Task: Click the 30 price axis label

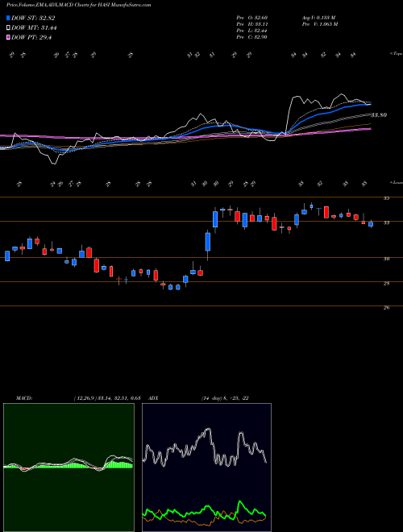Action: pos(386,259)
